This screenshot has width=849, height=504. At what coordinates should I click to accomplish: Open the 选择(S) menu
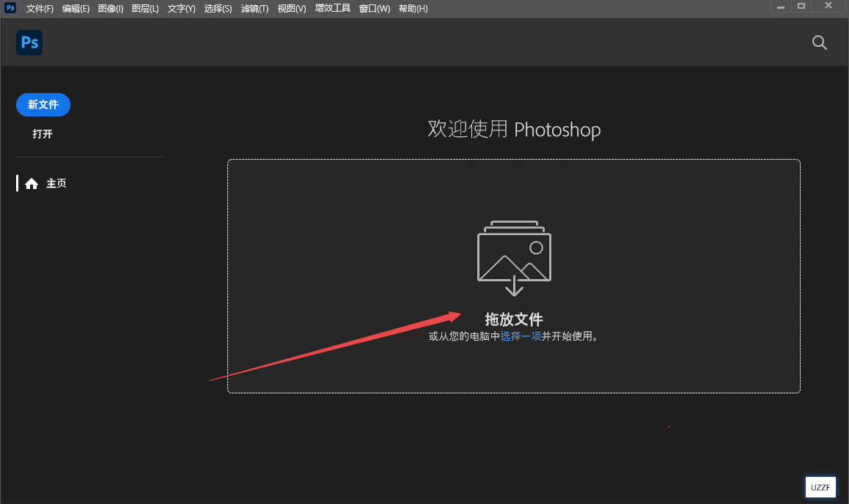[218, 9]
